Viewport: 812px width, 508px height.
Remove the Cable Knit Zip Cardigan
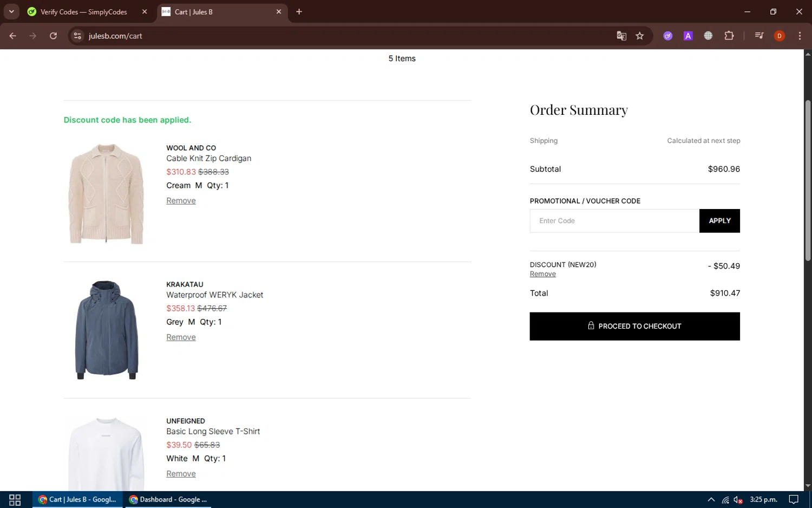(x=181, y=201)
